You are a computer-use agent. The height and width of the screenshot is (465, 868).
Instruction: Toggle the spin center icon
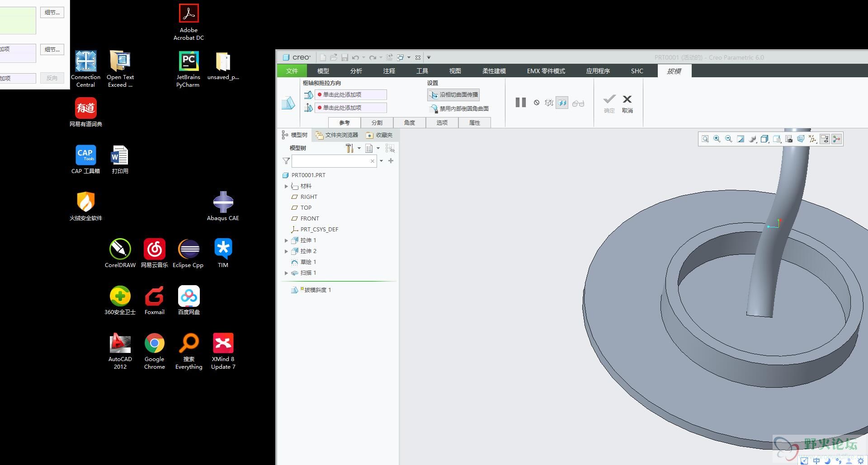[x=837, y=139]
